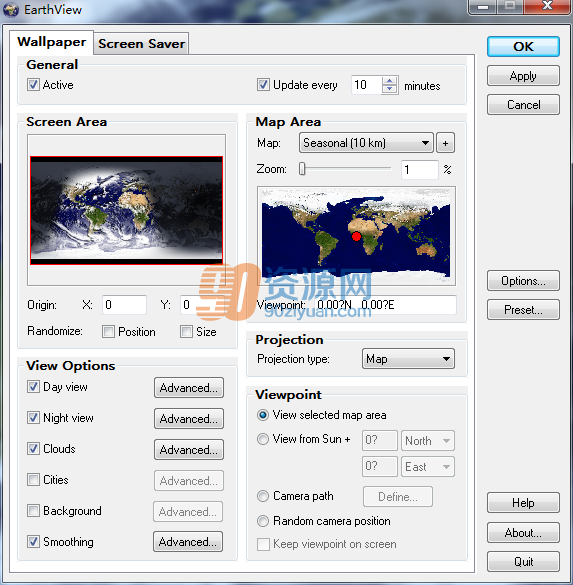Toggle the Active checkbox
This screenshot has height=585, width=573.
pos(33,85)
